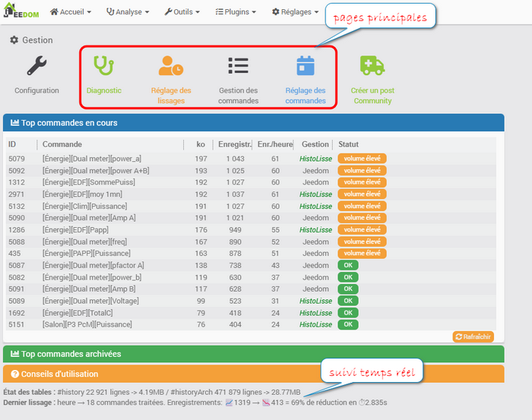The height and width of the screenshot is (420, 532).
Task: Select [Énergie][EDF][SommePuiss] command
Action: tap(89, 182)
